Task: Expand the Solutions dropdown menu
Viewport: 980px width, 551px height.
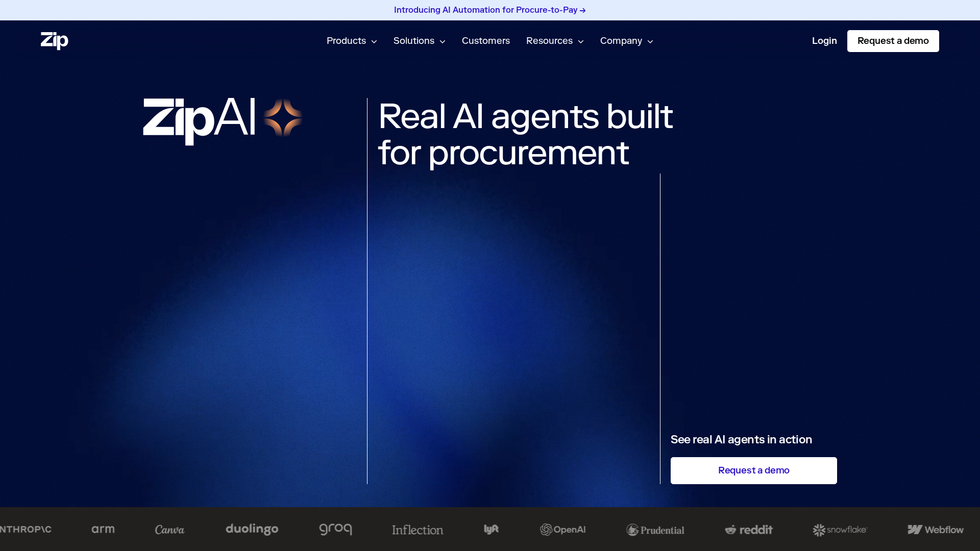Action: point(419,41)
